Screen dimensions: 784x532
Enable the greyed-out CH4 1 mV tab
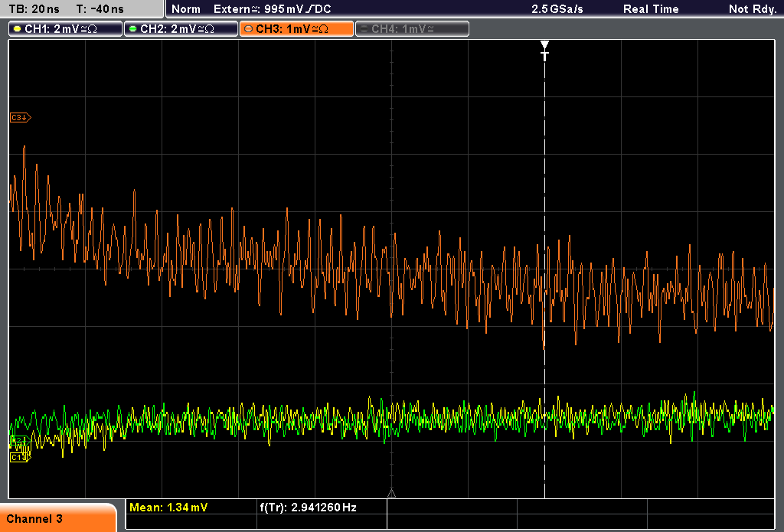412,29
